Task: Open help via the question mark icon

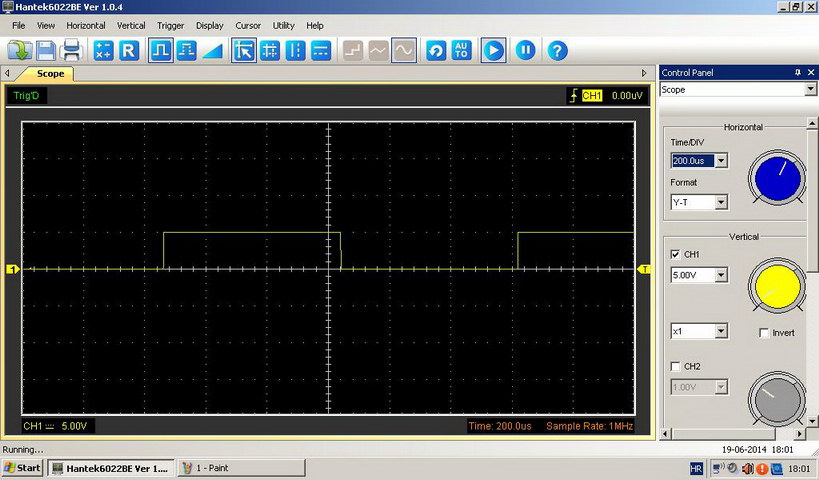Action: (x=557, y=50)
